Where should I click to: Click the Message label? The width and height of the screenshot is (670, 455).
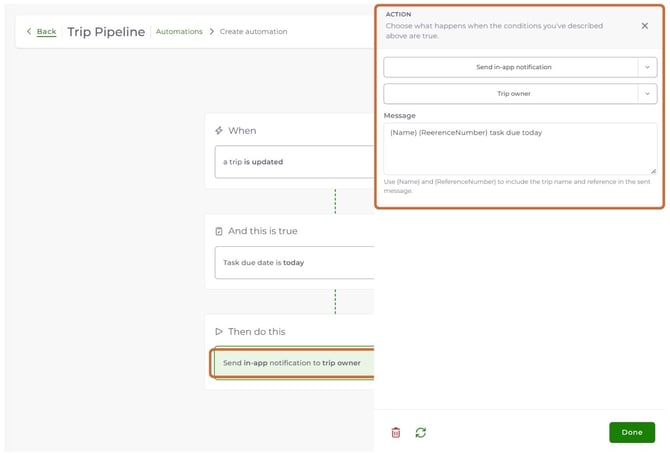400,116
